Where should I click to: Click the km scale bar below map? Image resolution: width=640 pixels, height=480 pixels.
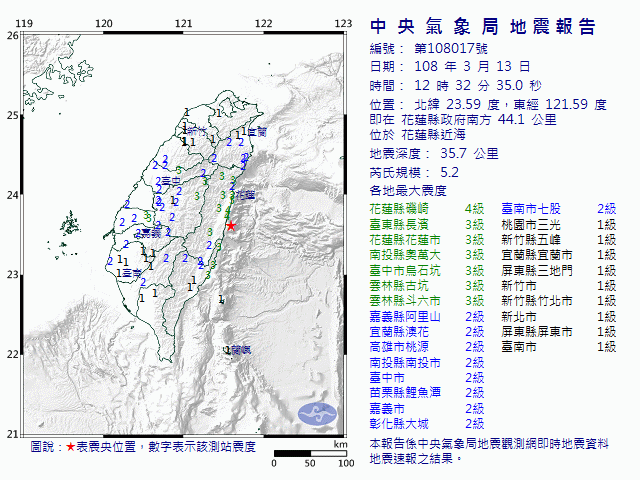coord(310,455)
